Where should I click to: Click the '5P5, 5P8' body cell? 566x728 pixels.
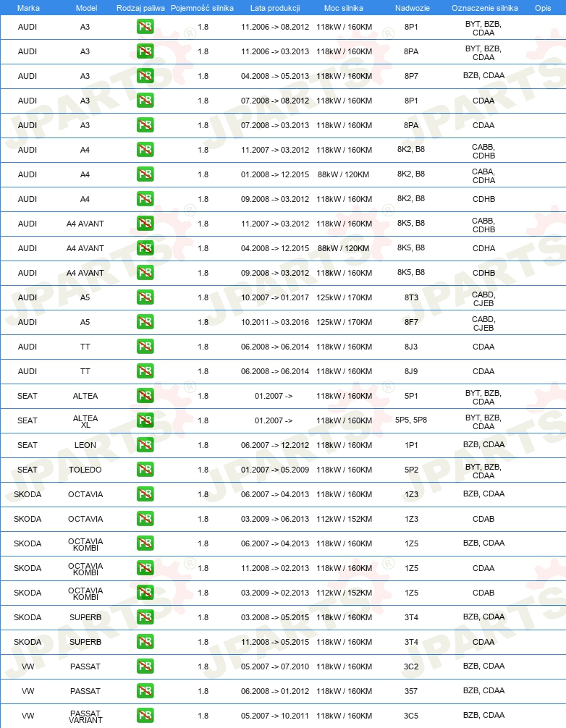(411, 420)
